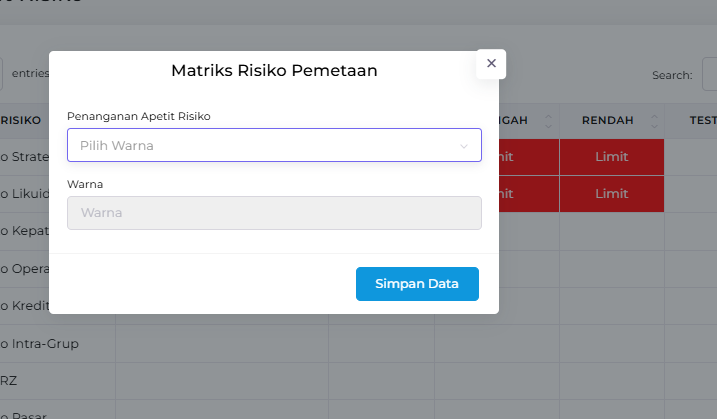Viewport: 717px width, 419px height.
Task: Open the Pilih Warna dropdown
Action: click(x=274, y=145)
